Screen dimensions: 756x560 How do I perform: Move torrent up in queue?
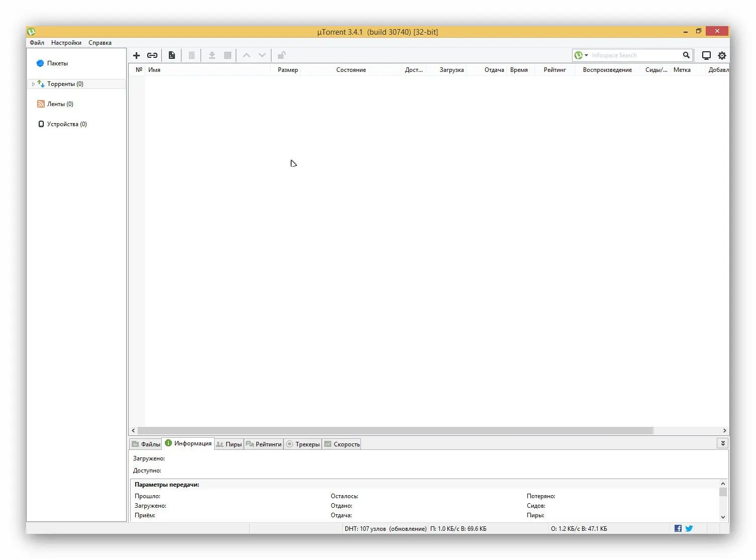point(246,55)
